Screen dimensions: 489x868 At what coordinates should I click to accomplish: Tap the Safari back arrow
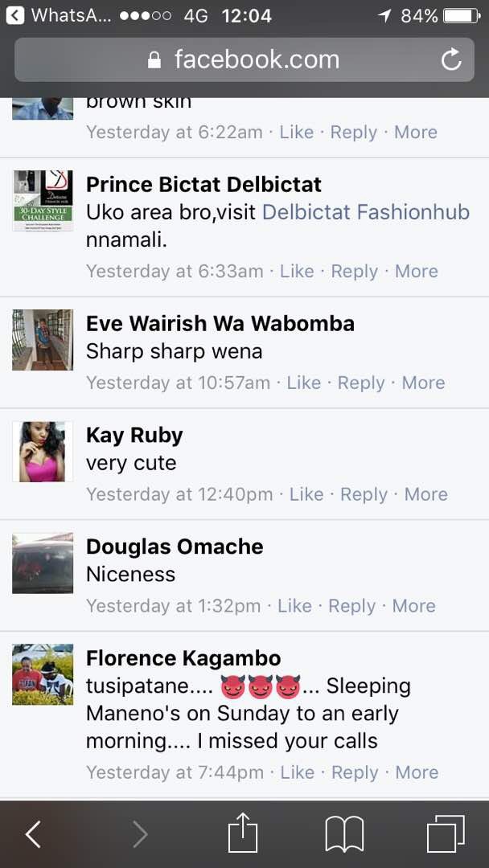coord(33,834)
